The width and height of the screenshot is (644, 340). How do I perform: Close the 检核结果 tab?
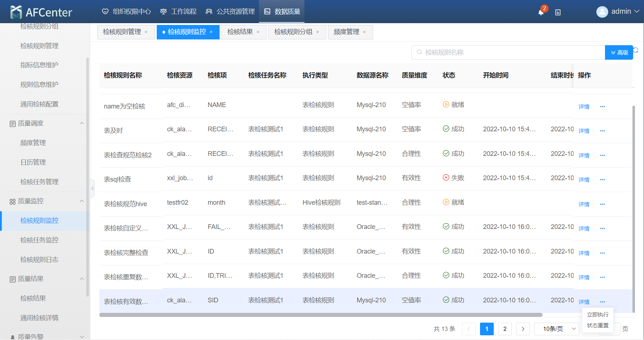tap(258, 32)
